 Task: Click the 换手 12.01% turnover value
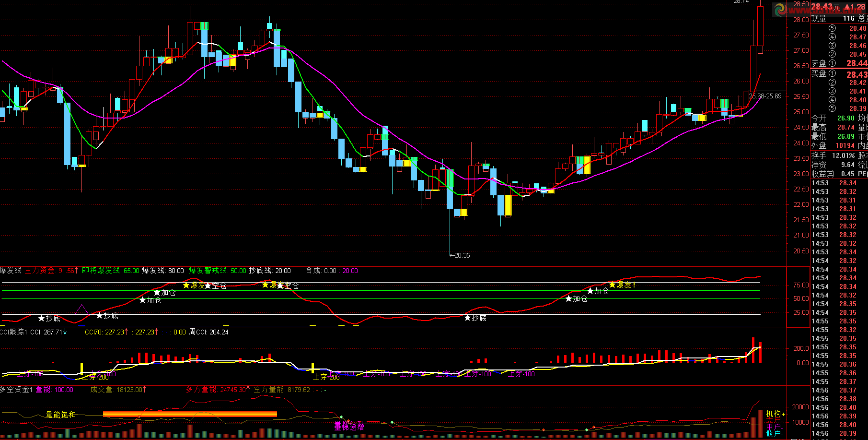[843, 155]
